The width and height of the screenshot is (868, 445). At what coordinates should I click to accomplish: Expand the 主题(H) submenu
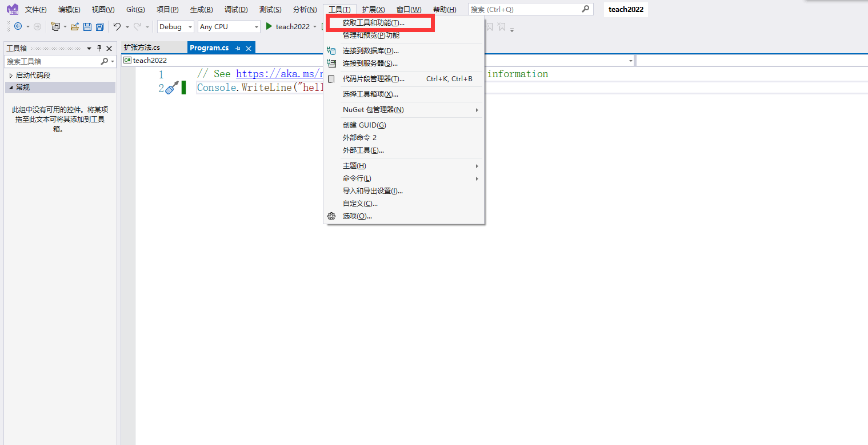click(404, 166)
